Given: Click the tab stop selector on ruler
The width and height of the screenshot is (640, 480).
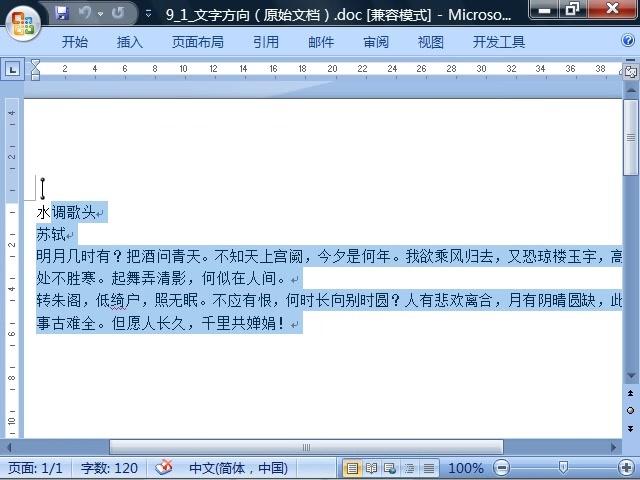Looking at the screenshot, I should click(x=12, y=69).
